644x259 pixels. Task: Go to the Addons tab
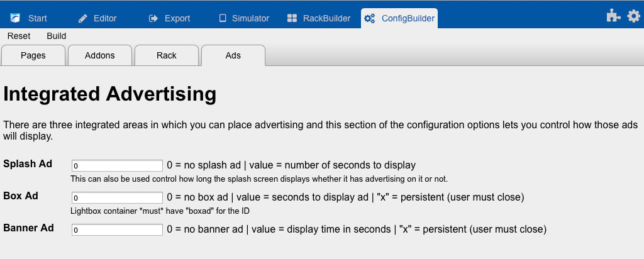click(x=100, y=55)
